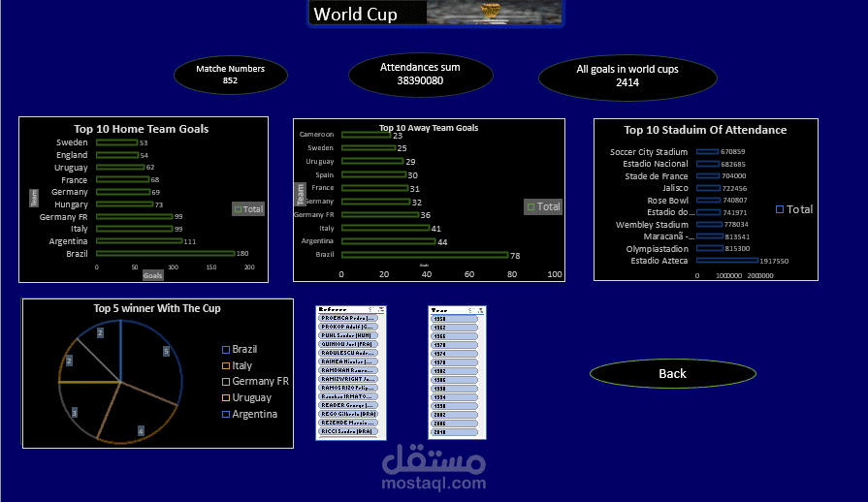Image resolution: width=868 pixels, height=502 pixels.
Task: Click the Total legend in Home Team Goals chart
Action: coord(248,209)
